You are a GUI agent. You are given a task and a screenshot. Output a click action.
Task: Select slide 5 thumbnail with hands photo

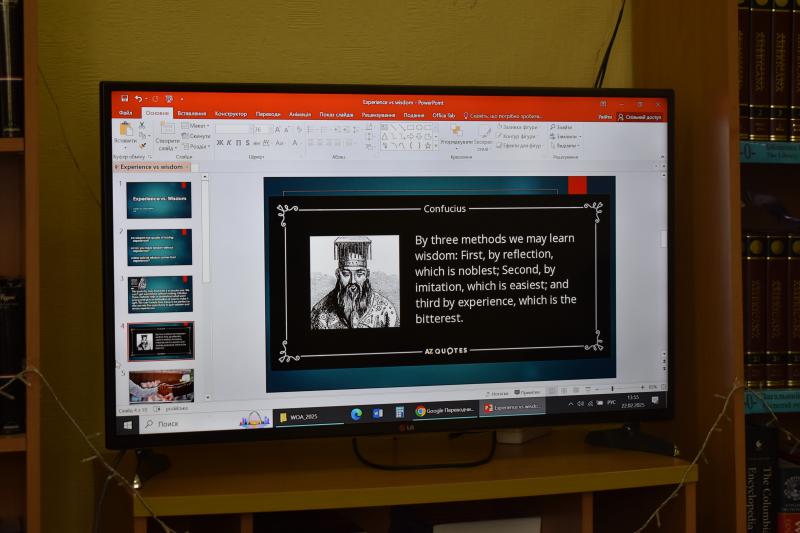pos(161,386)
